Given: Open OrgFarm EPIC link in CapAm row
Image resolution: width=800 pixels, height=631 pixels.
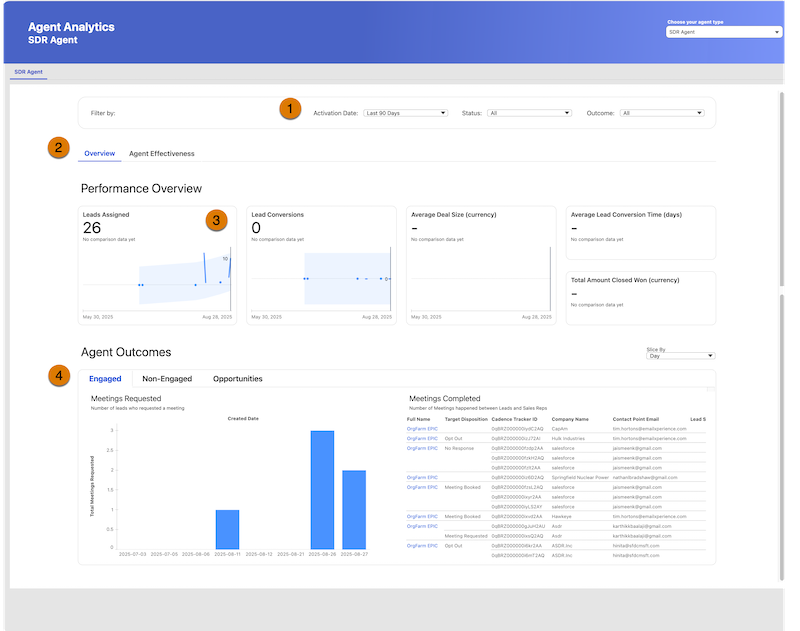Looking at the screenshot, I should tap(422, 428).
